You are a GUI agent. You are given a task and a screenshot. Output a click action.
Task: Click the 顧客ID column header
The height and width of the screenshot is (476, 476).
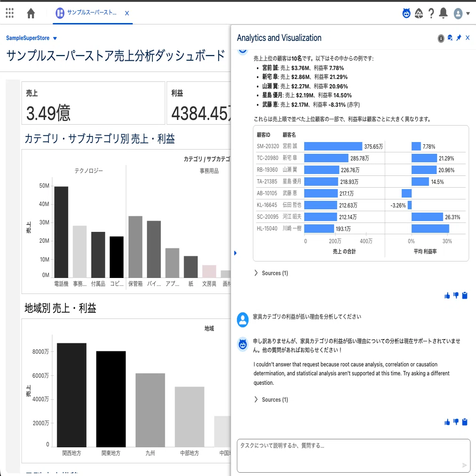(x=263, y=135)
